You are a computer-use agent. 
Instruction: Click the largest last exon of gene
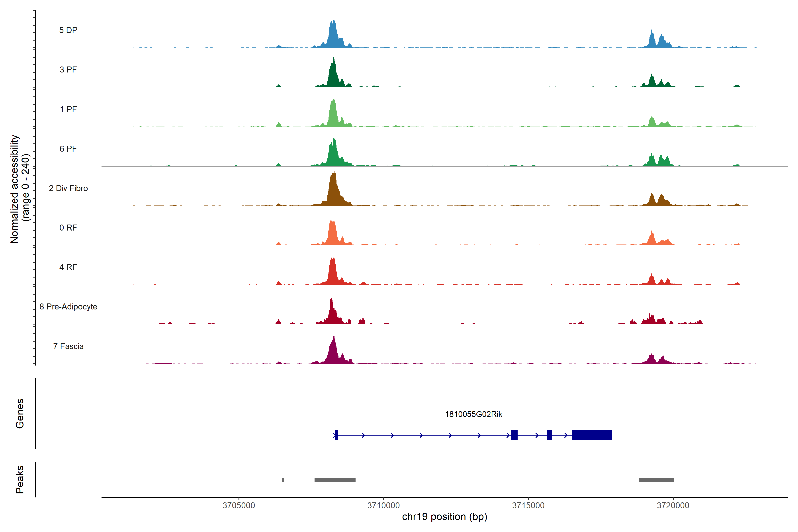(x=591, y=435)
